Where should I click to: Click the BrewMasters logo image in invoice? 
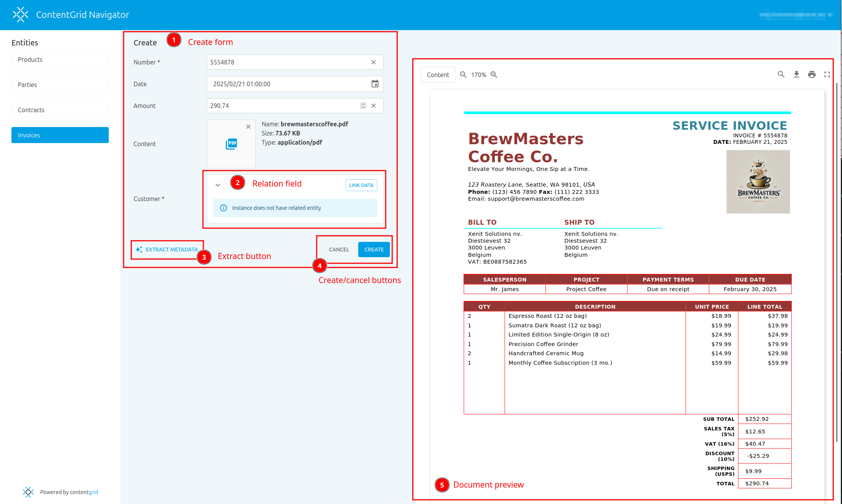coord(758,182)
